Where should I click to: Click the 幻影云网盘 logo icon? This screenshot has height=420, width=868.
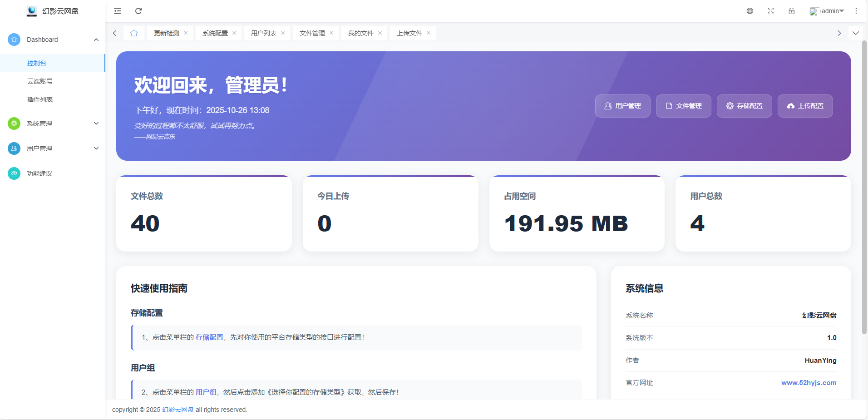tap(32, 11)
